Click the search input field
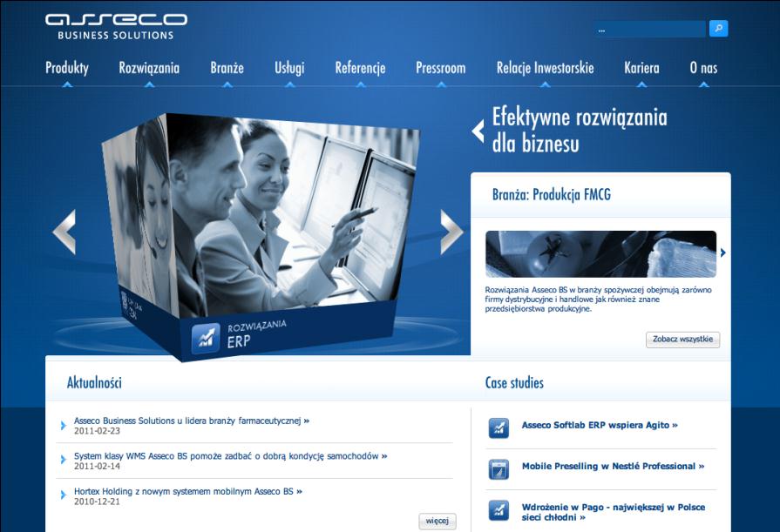Viewport: 780px width, 532px height. (650, 29)
